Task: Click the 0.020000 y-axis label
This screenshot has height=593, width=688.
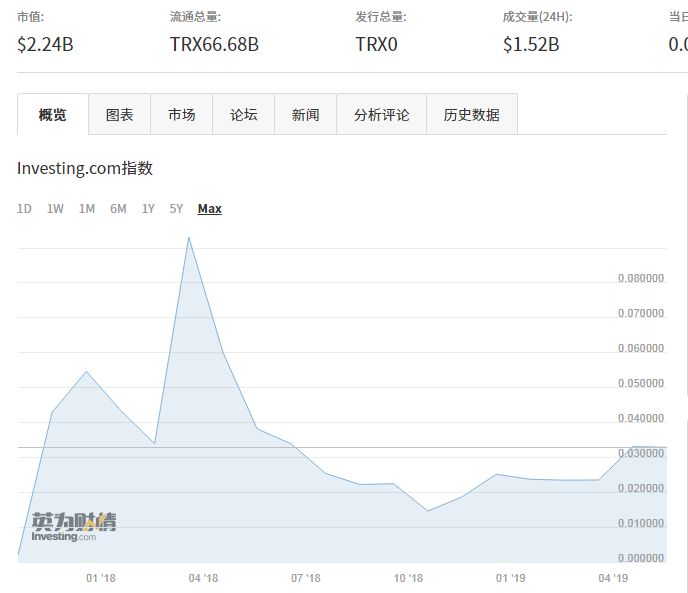Action: tap(641, 488)
